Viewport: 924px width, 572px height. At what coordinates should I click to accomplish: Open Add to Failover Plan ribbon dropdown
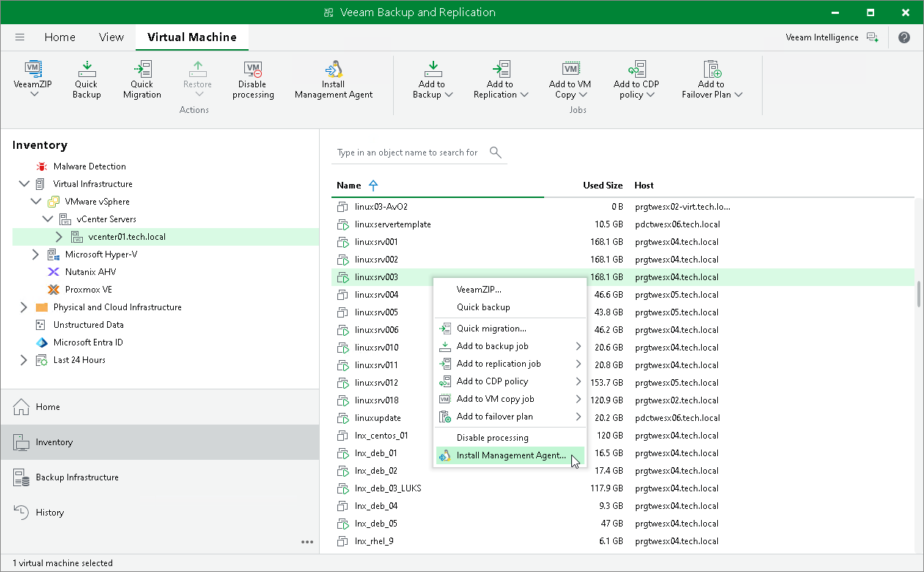(712, 79)
